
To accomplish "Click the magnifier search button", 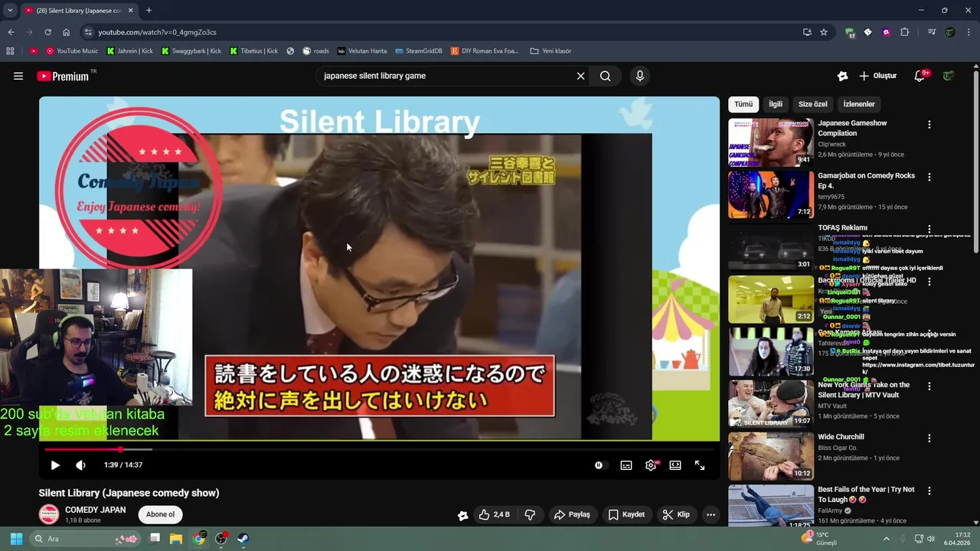I will click(x=606, y=76).
